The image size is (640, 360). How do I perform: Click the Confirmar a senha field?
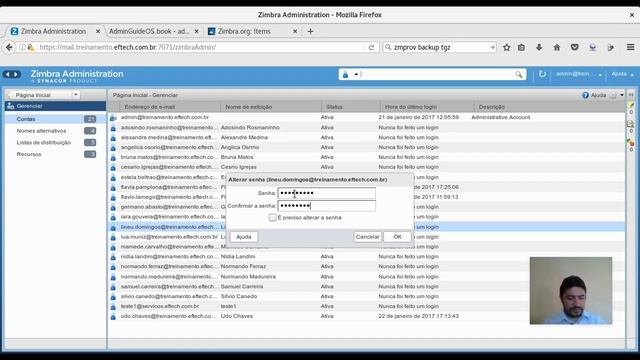click(x=327, y=206)
